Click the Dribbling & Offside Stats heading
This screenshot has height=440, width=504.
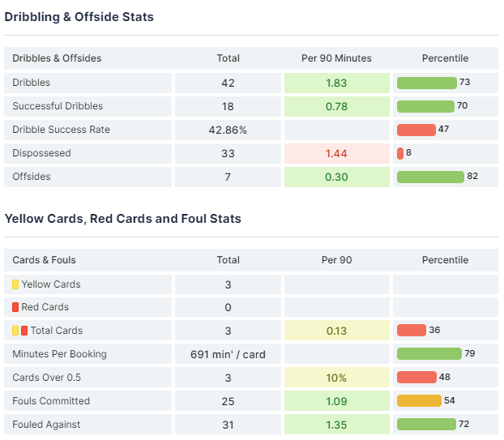pyautogui.click(x=79, y=16)
